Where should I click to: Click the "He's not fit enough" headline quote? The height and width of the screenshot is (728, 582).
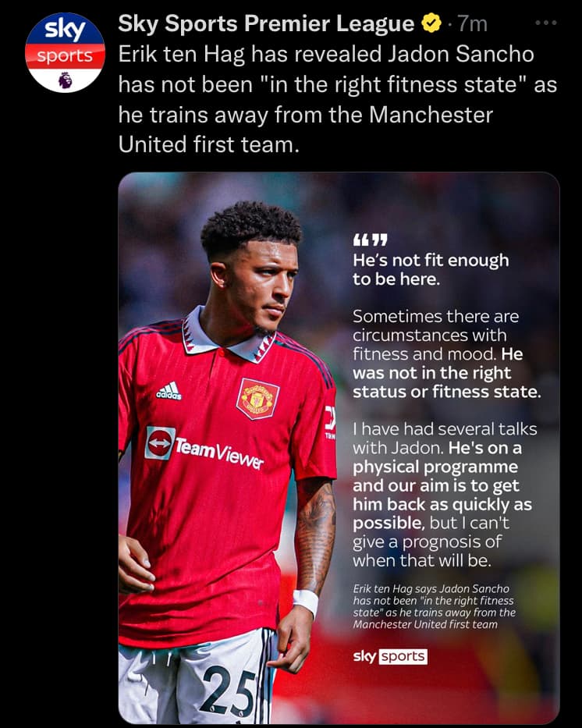(x=431, y=269)
